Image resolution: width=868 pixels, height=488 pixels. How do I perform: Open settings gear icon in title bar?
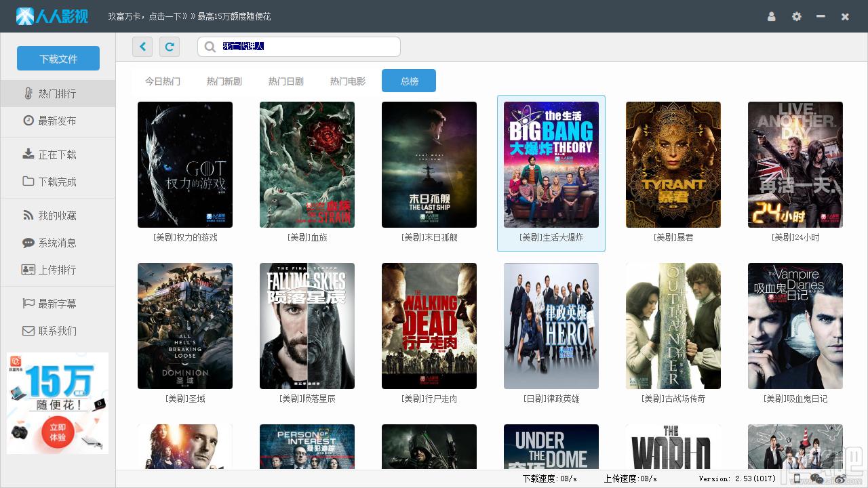(797, 16)
